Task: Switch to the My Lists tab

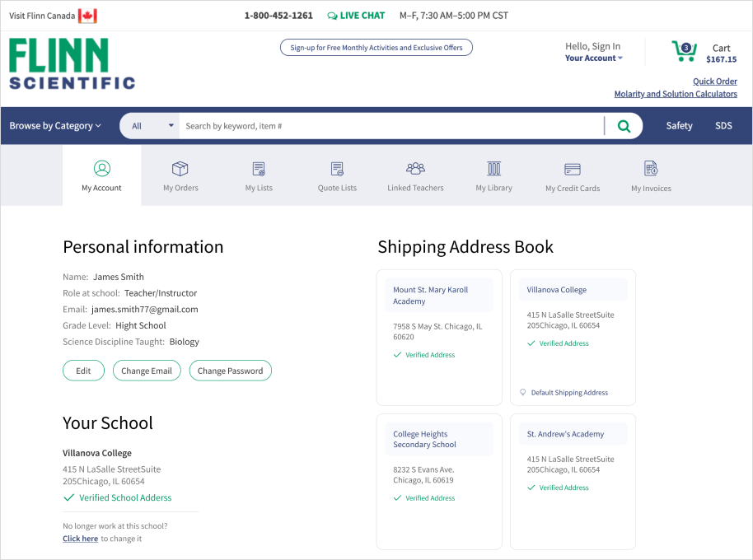Action: point(259,175)
